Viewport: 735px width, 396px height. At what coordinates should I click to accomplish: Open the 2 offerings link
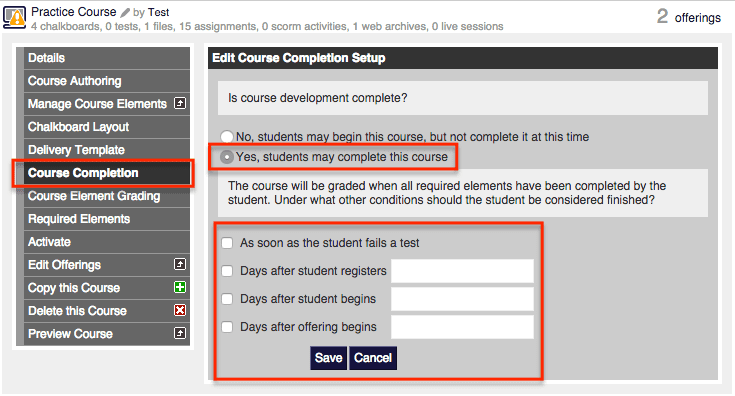[x=689, y=17]
